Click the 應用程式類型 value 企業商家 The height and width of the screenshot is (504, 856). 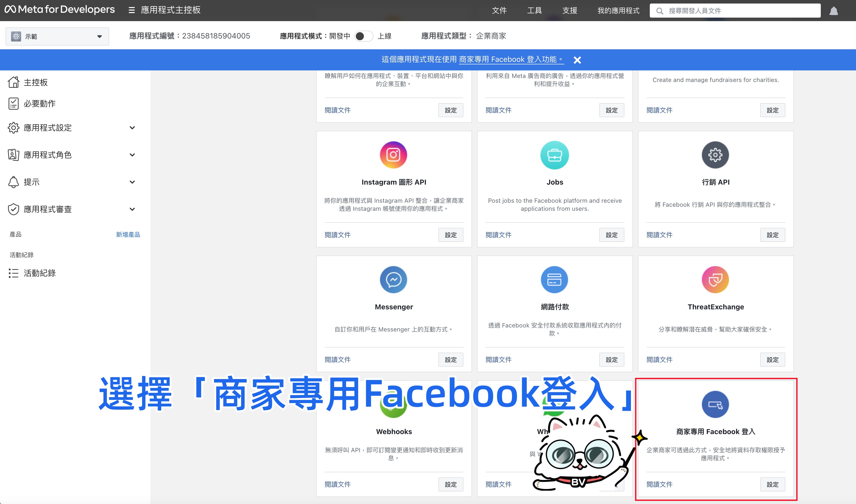[491, 36]
